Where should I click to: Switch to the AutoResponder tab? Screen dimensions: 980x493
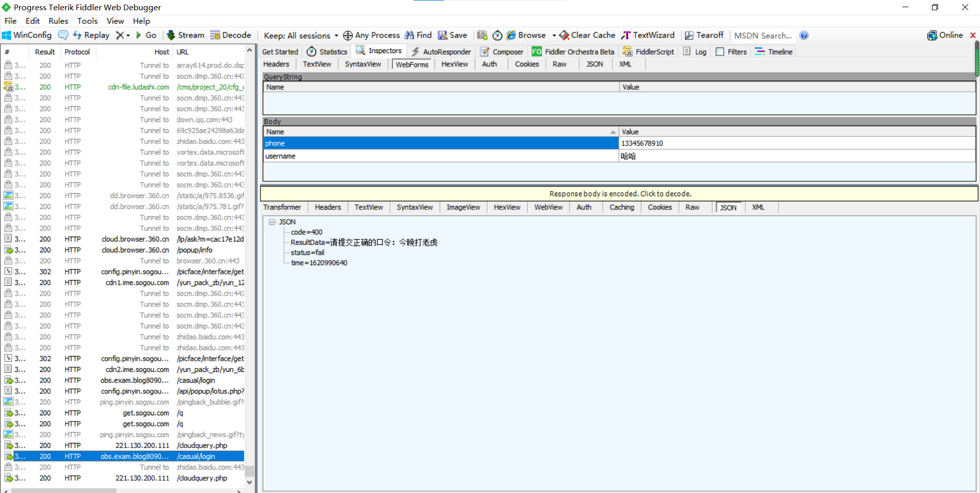(x=441, y=52)
